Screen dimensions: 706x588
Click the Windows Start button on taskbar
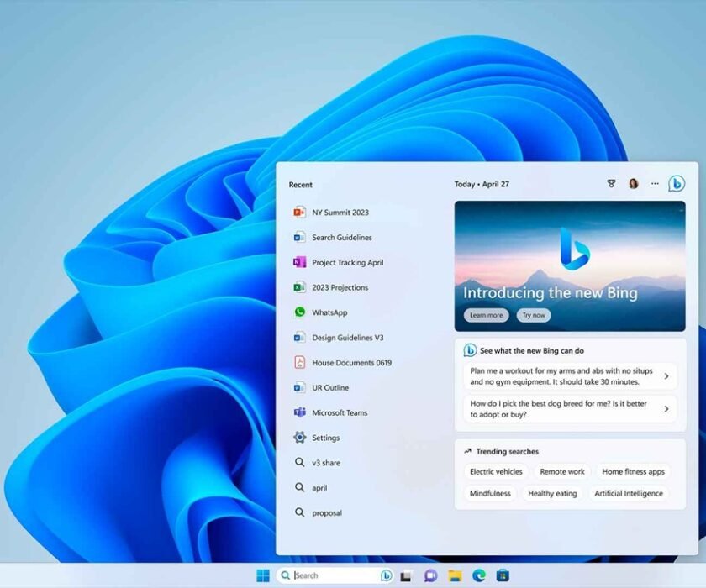point(263,575)
